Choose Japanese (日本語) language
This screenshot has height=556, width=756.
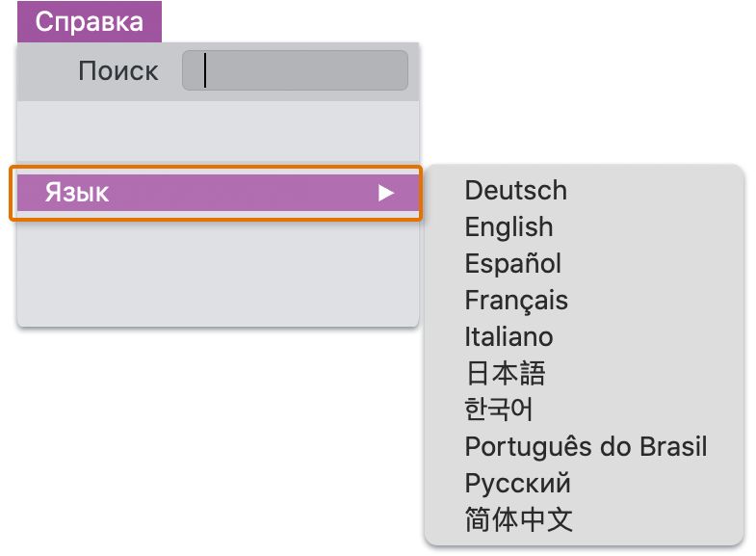(x=505, y=374)
